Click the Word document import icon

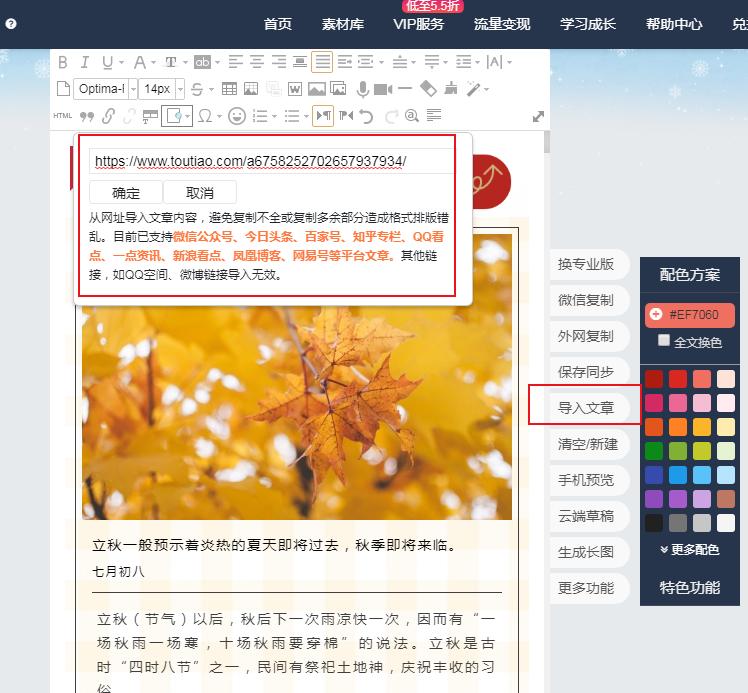point(295,89)
